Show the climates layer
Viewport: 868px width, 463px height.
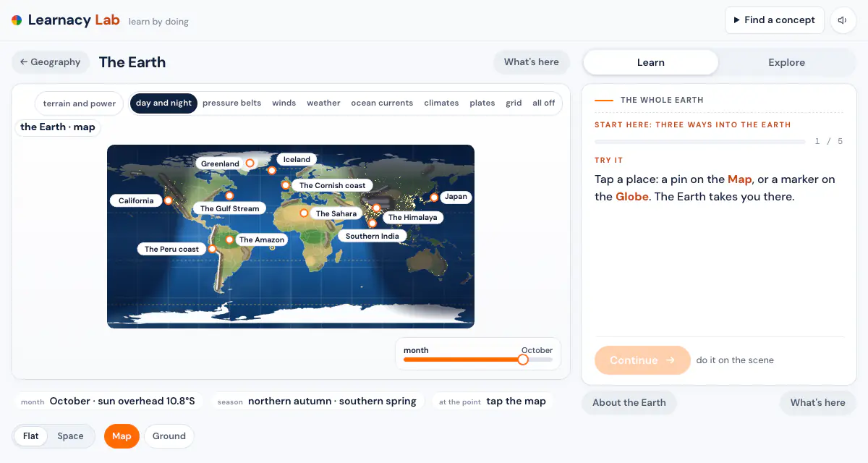tap(441, 103)
